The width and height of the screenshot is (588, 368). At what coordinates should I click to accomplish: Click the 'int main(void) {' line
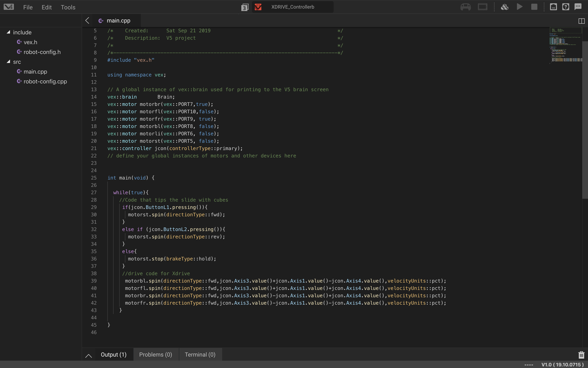pos(131,178)
